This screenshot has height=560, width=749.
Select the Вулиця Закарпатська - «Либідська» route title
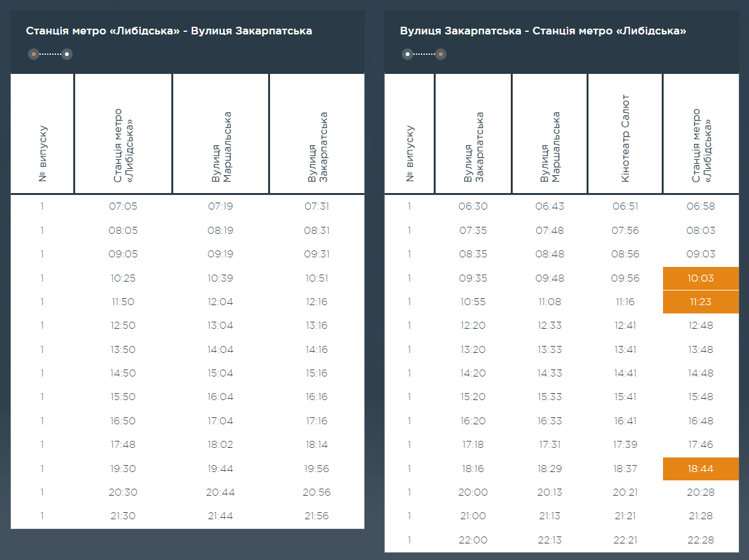(x=543, y=31)
